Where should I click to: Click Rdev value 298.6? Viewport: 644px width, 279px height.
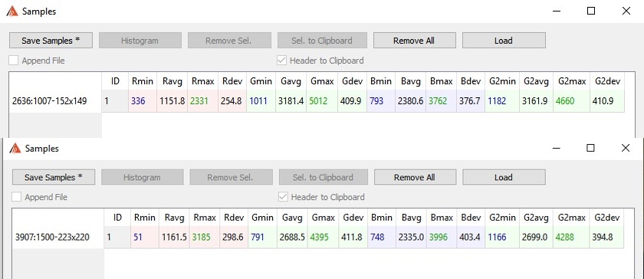pyautogui.click(x=233, y=237)
